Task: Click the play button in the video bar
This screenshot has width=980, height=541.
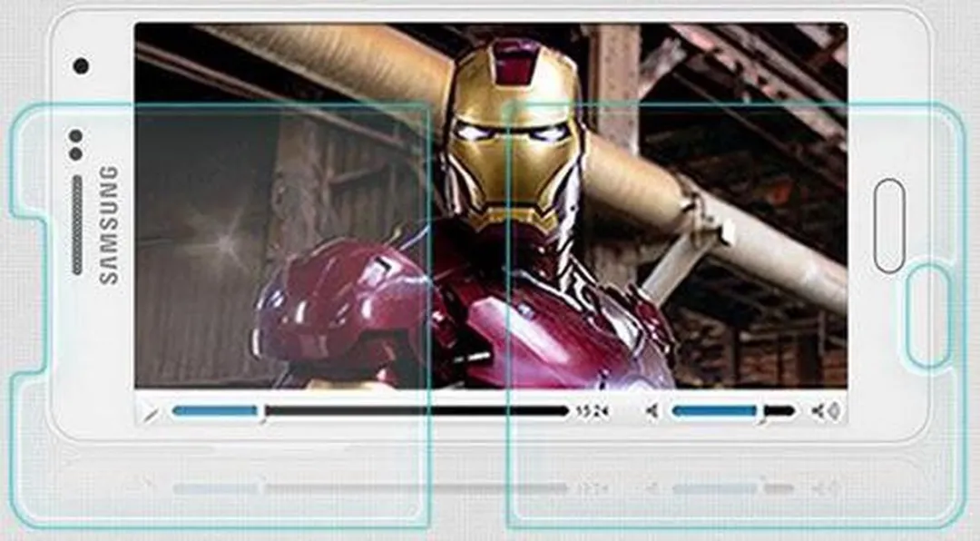Action: pyautogui.click(x=150, y=412)
